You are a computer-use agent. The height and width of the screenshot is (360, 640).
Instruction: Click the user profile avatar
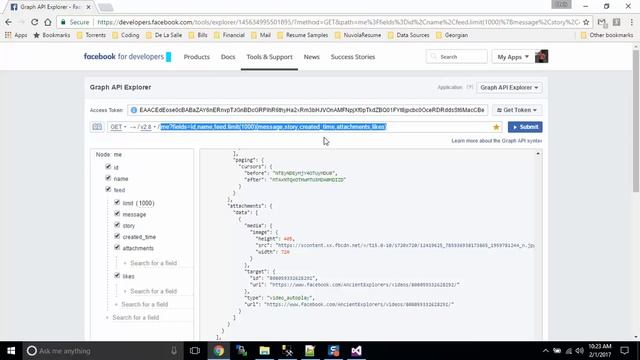pyautogui.click(x=541, y=57)
